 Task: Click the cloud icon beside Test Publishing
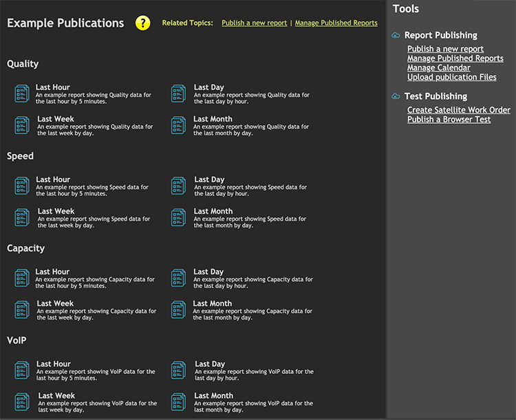tap(396, 96)
